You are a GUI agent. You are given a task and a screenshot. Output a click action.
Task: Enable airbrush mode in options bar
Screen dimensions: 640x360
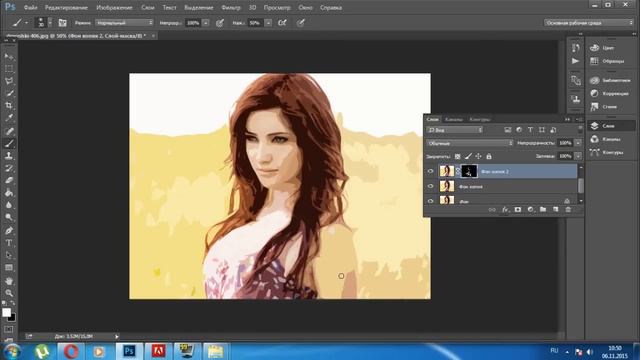pyautogui.click(x=282, y=23)
